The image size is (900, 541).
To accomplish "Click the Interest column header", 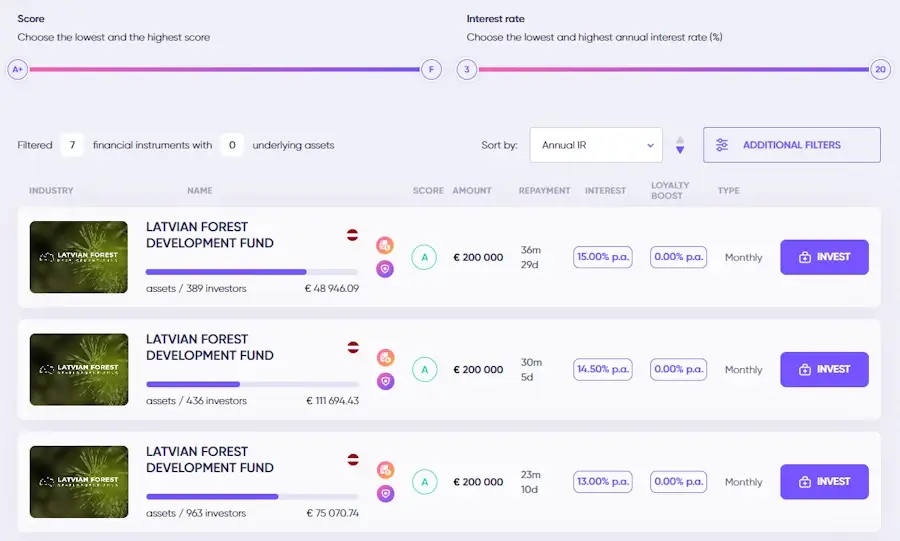I will pos(605,191).
